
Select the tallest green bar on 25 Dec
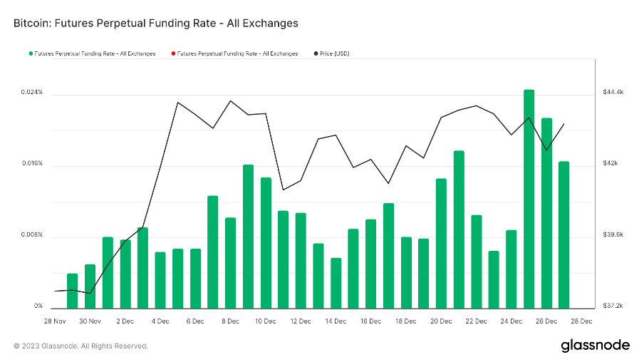click(x=529, y=199)
